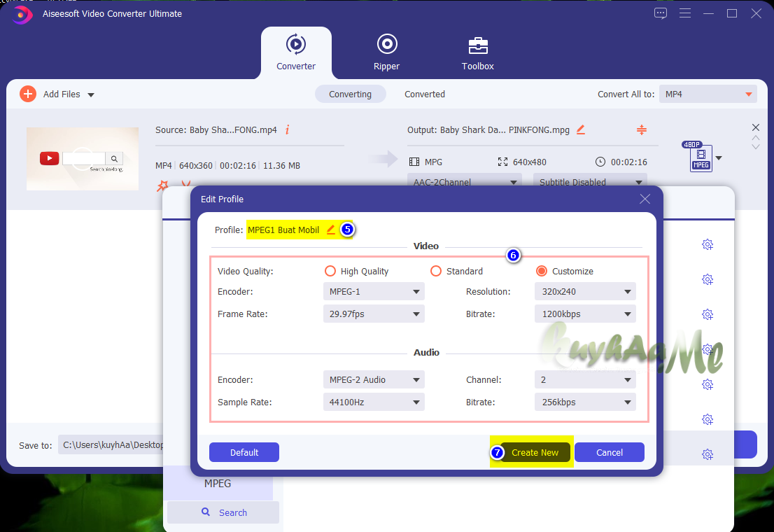Click the compress/split icon beside output name
Viewport: 774px width, 532px height.
tap(641, 129)
